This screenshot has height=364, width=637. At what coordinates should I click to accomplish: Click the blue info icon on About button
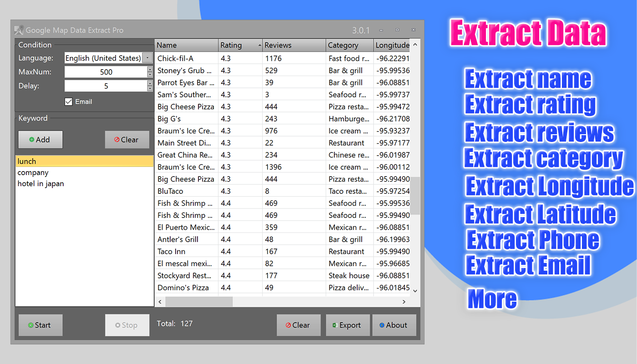click(382, 325)
